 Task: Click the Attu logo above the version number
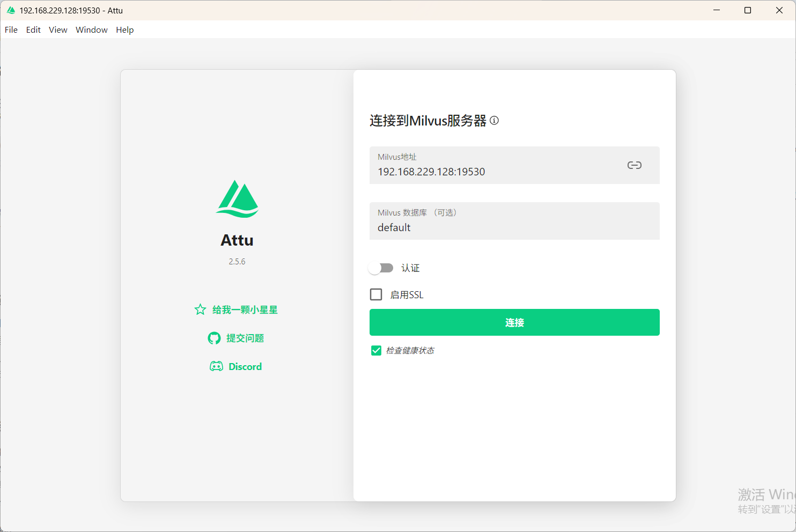[x=237, y=198]
